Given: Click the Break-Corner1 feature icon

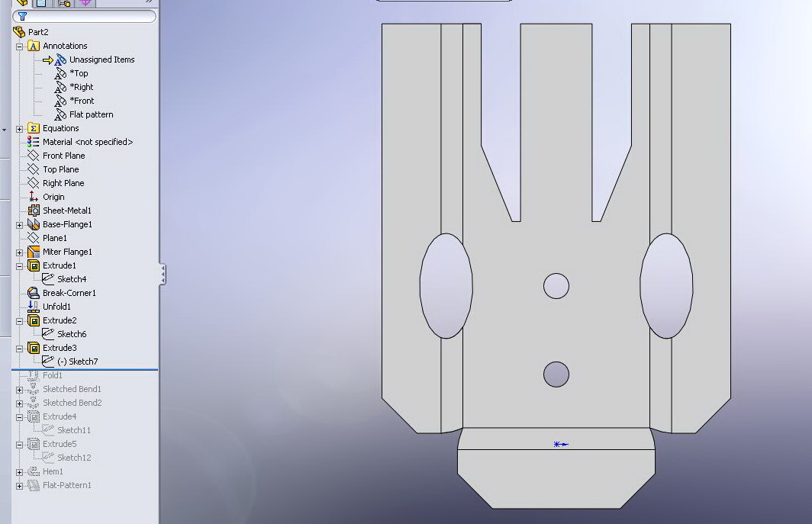Looking at the screenshot, I should pyautogui.click(x=33, y=293).
